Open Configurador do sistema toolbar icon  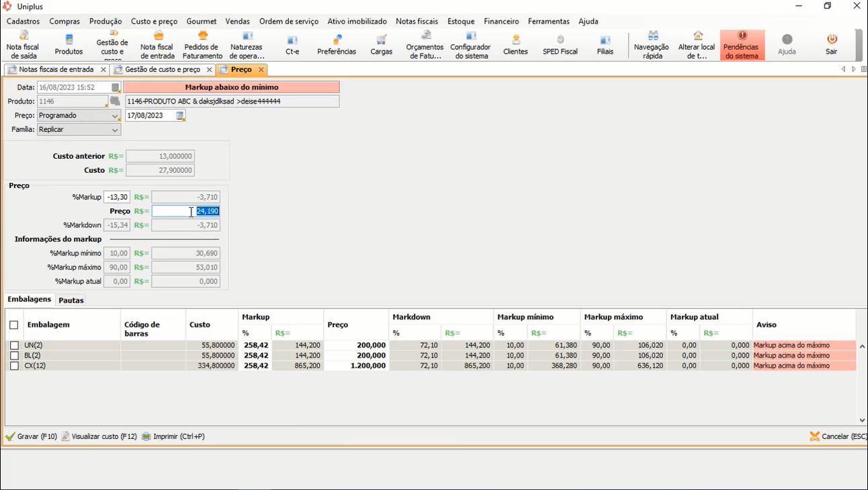(x=470, y=45)
